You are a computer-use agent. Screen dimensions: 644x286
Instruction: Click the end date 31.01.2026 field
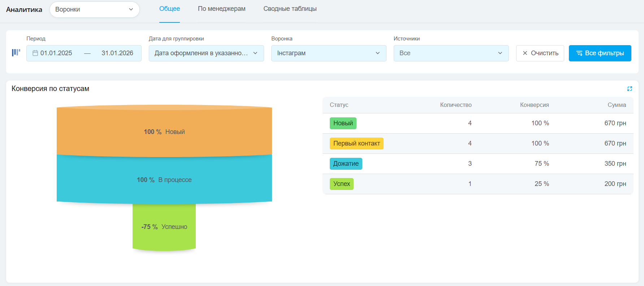117,53
